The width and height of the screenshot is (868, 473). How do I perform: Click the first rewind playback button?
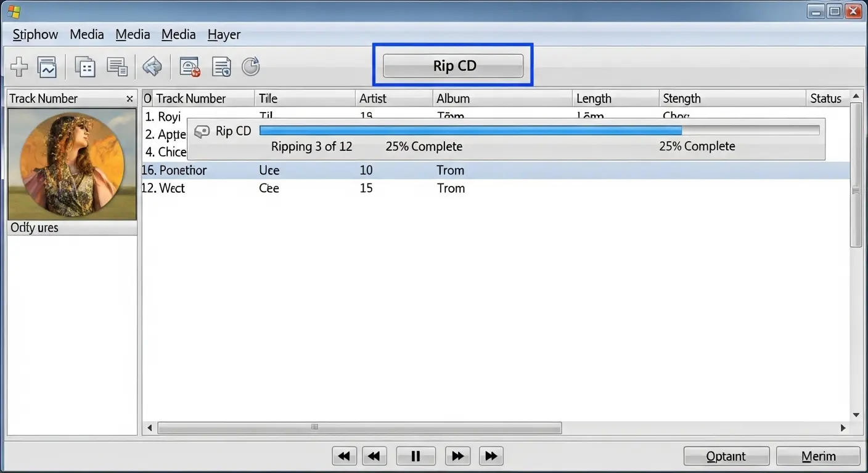tap(344, 456)
